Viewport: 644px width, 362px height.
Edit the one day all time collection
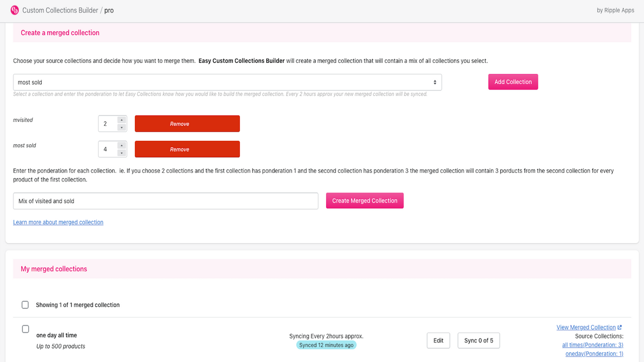pyautogui.click(x=439, y=340)
